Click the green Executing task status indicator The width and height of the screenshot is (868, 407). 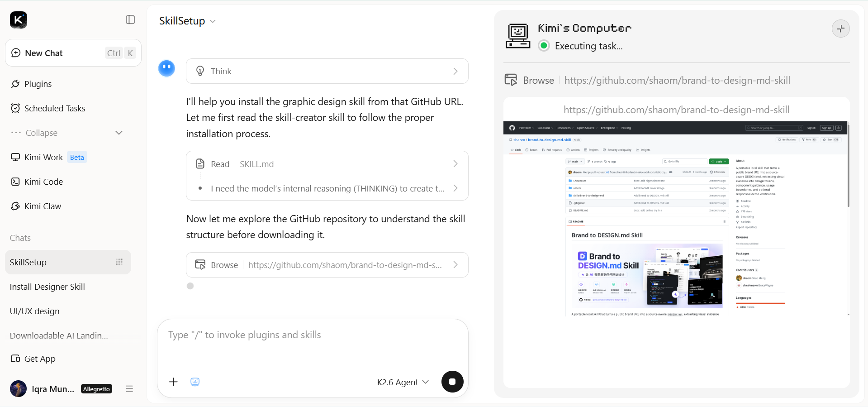coord(544,46)
